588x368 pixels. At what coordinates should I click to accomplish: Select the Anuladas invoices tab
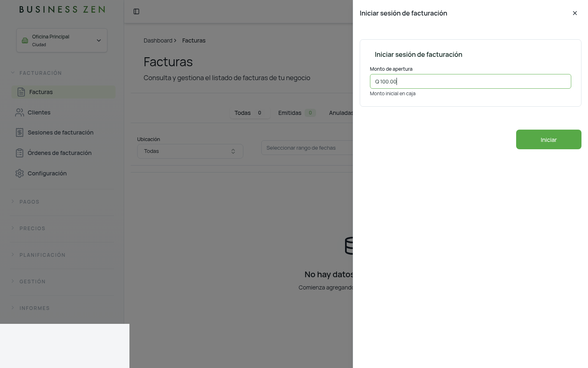pos(341,113)
